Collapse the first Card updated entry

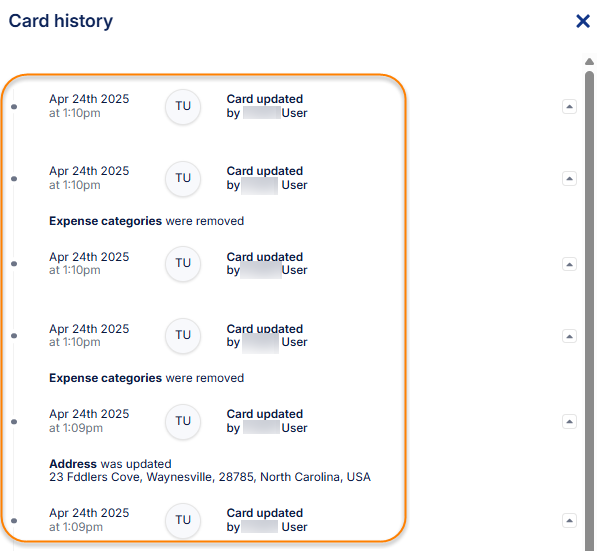(569, 106)
